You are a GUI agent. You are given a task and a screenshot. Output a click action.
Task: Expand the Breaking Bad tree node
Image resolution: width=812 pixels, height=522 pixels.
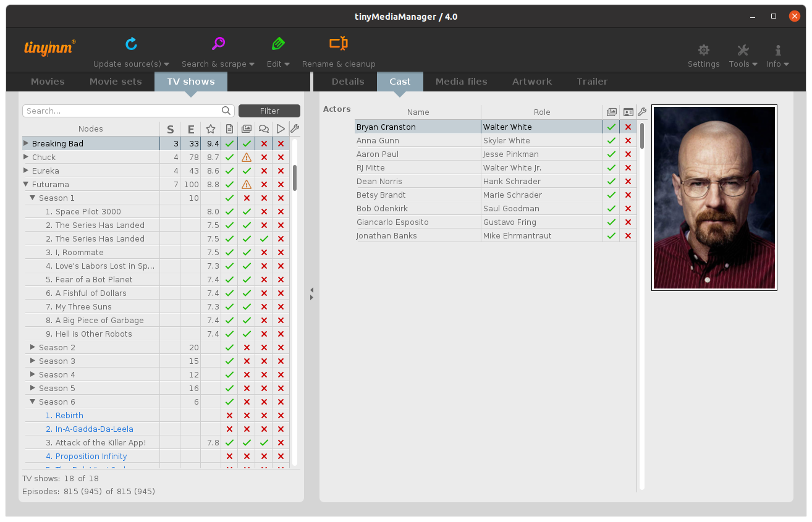(26, 143)
